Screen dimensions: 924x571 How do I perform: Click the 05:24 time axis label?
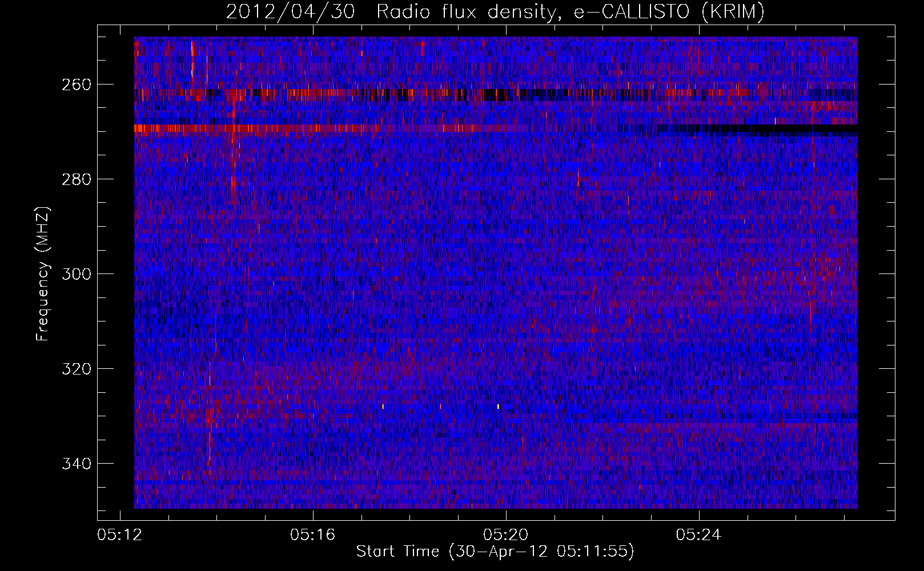pos(698,535)
